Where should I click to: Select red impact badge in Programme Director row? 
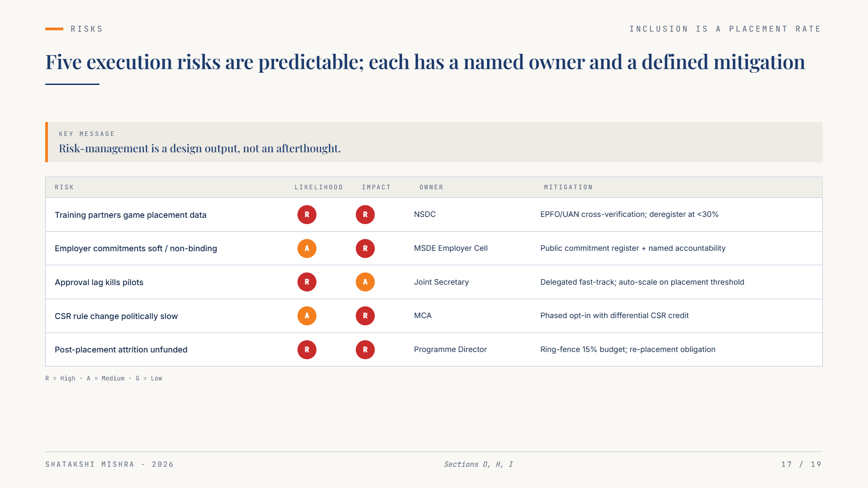[365, 350]
